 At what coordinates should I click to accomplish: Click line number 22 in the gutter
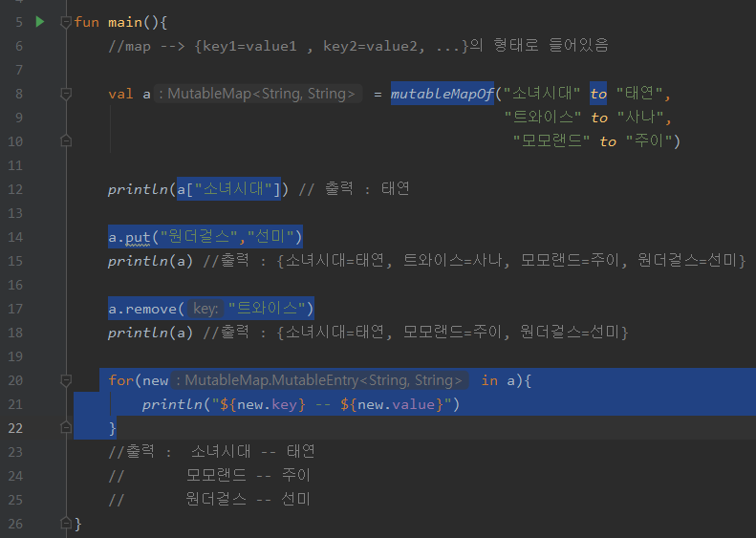15,428
